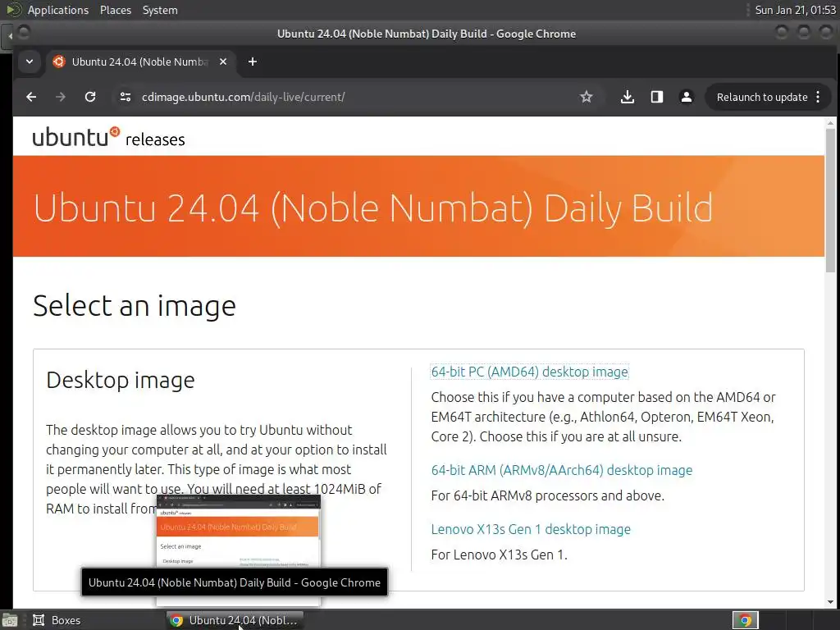This screenshot has height=630, width=840.
Task: Open the System menu
Action: (160, 10)
